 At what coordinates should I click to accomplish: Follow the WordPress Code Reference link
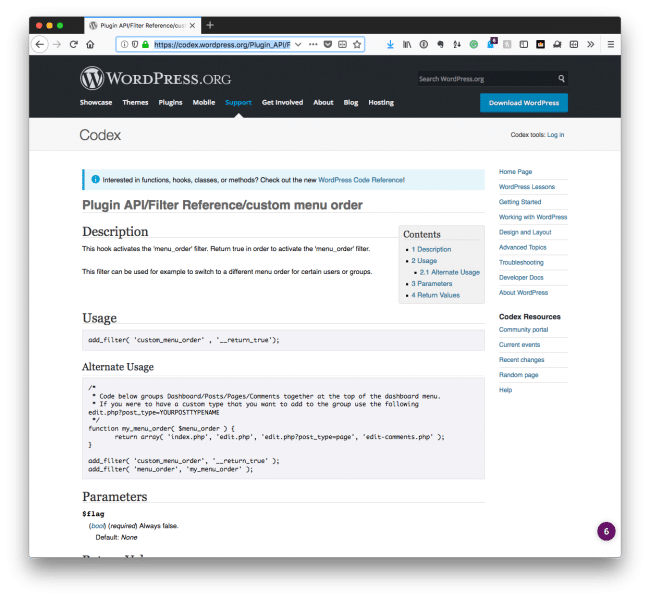[x=361, y=180]
